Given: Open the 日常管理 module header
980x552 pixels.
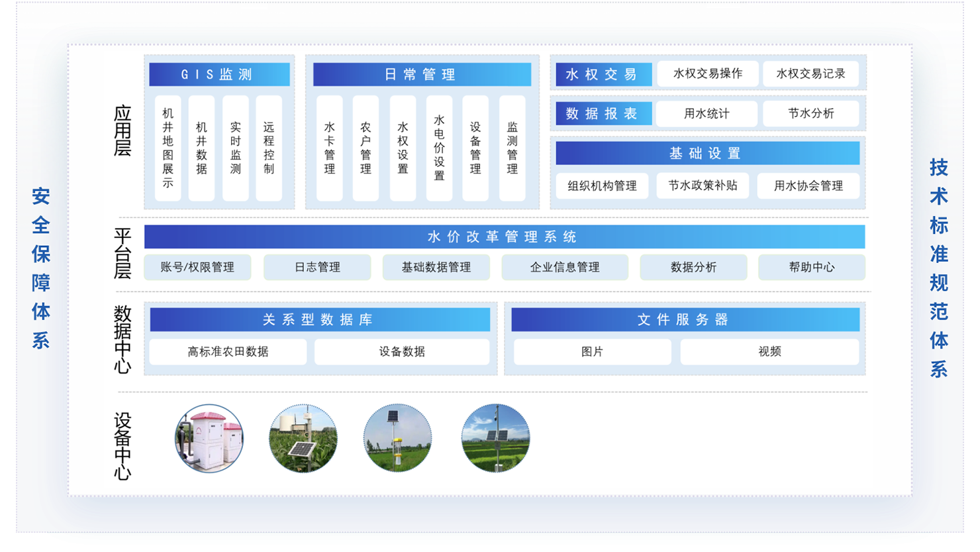Looking at the screenshot, I should [421, 74].
